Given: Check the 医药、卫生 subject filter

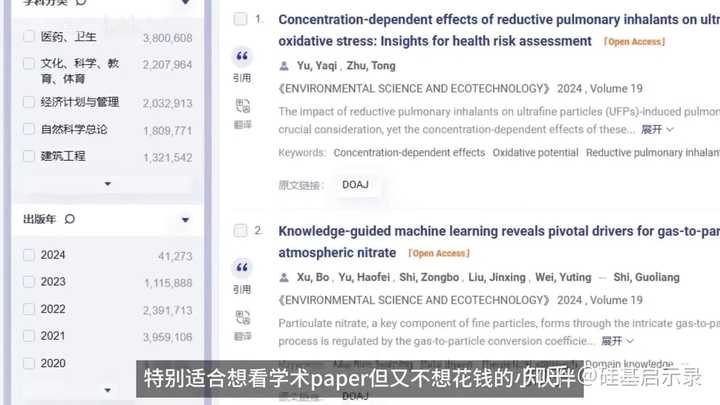Looking at the screenshot, I should [28, 37].
